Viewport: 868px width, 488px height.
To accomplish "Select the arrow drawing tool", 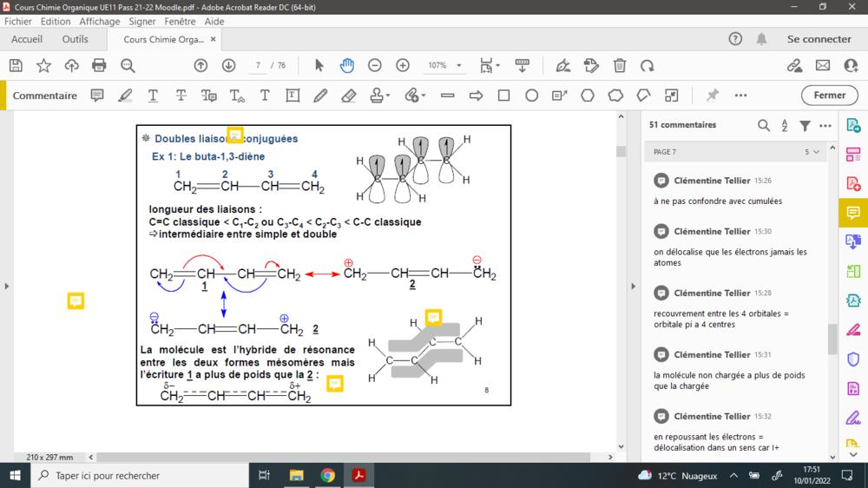I will (x=476, y=96).
